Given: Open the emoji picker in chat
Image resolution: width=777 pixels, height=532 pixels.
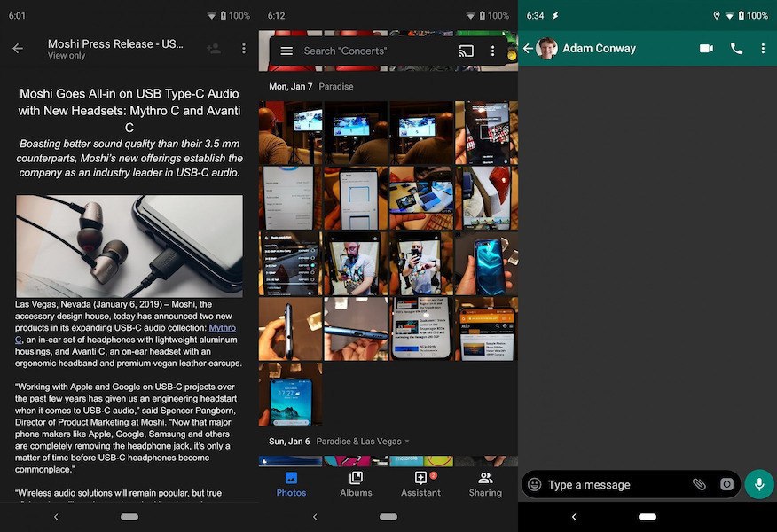Looking at the screenshot, I should (x=534, y=484).
